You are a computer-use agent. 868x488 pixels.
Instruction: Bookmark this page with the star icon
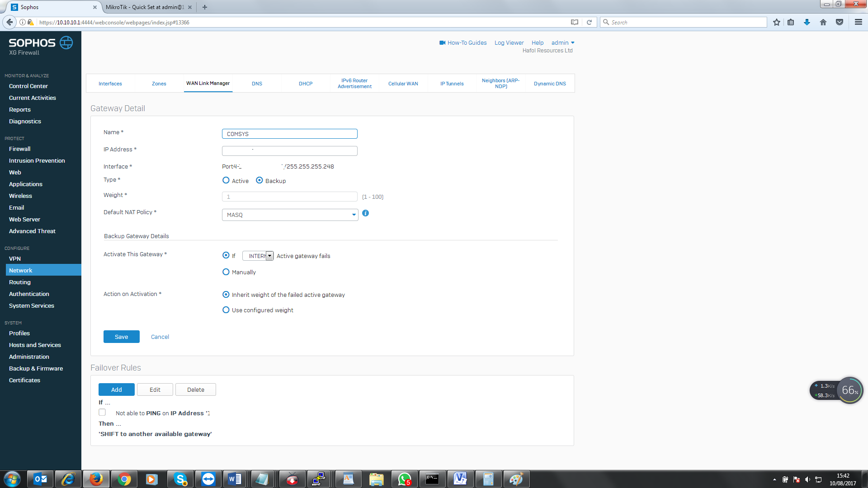[776, 22]
